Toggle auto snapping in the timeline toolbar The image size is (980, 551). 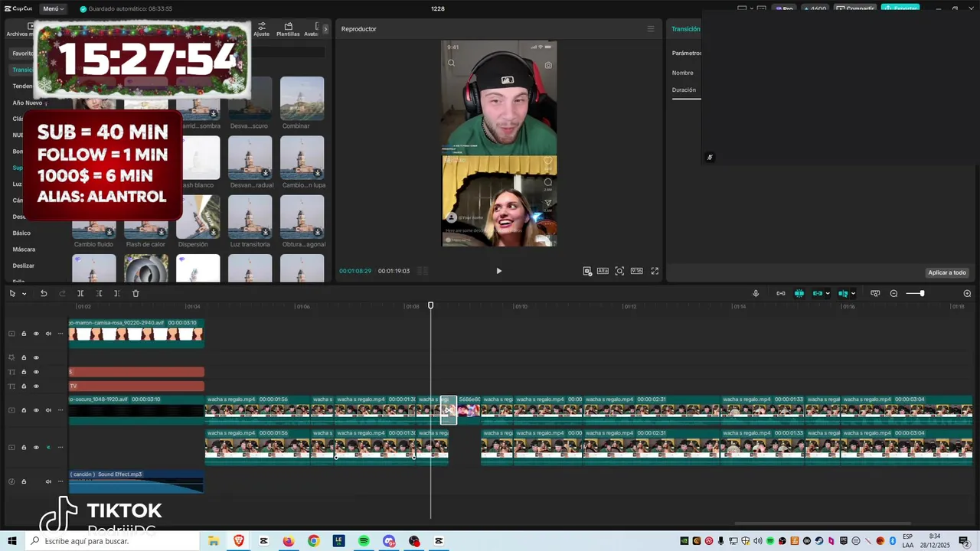(818, 293)
